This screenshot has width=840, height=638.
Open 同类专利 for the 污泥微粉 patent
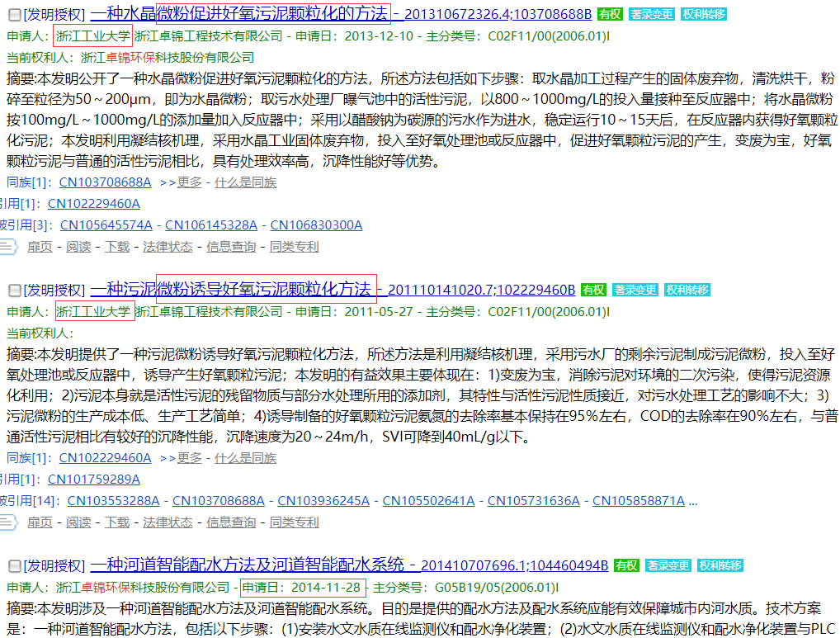294,522
